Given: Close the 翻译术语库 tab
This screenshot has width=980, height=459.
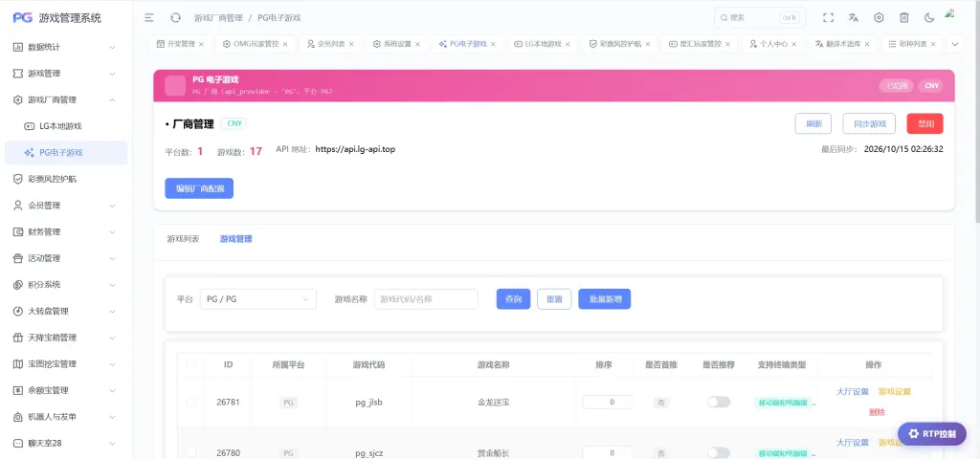Looking at the screenshot, I should click(x=866, y=44).
